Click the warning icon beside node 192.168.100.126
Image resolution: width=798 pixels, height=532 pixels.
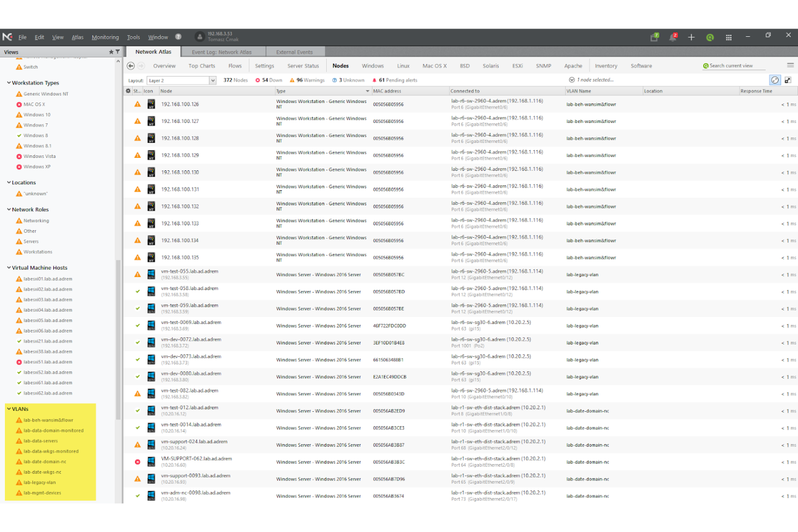click(x=137, y=104)
